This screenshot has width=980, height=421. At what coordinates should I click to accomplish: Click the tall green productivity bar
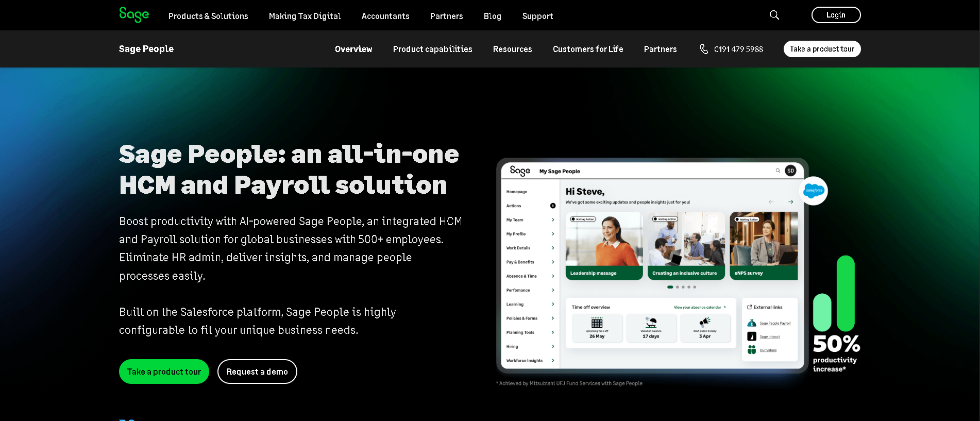coord(846,293)
